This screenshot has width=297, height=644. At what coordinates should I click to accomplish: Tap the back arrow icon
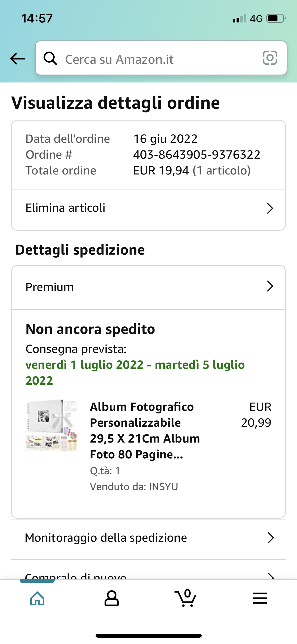17,58
